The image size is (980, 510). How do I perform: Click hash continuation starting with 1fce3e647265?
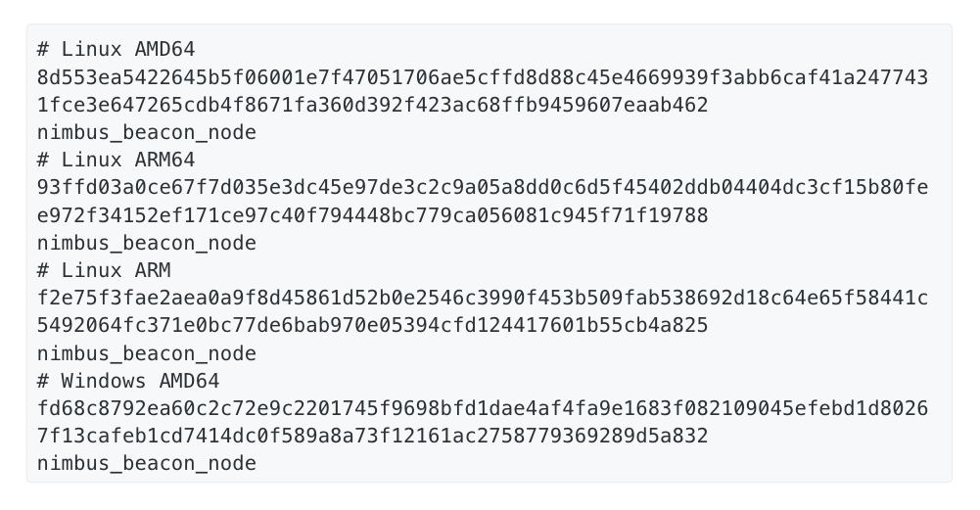coord(372,105)
